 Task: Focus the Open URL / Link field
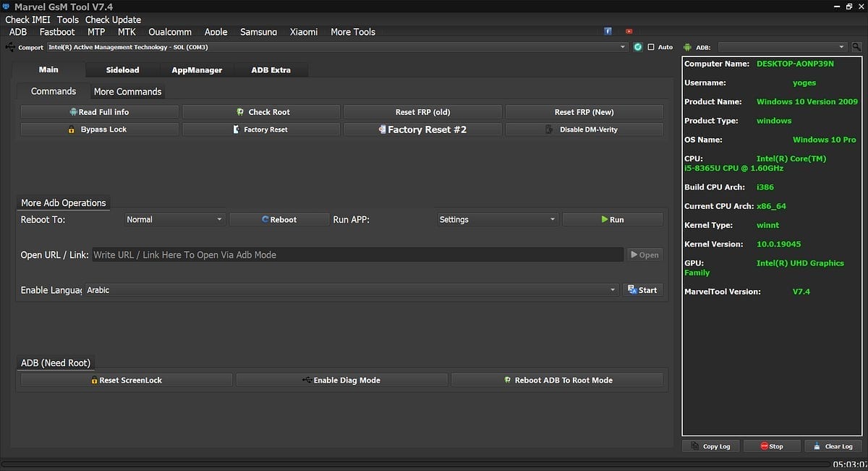click(x=357, y=255)
